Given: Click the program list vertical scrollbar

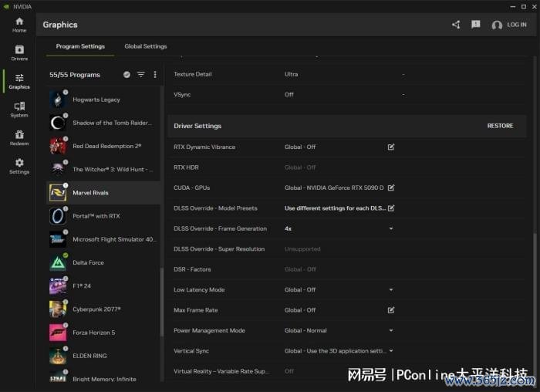Looking at the screenshot, I should click(162, 302).
